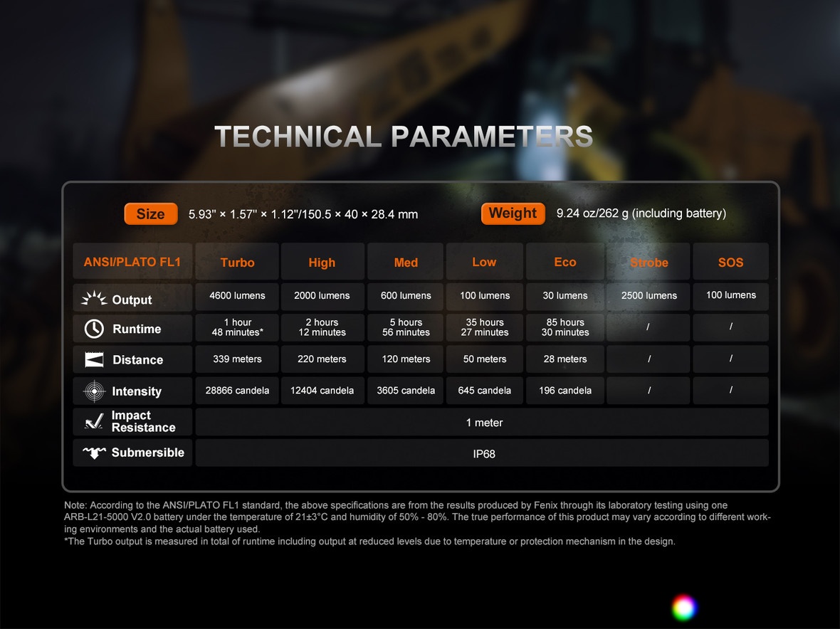Select the Turbo column header

pyautogui.click(x=237, y=263)
